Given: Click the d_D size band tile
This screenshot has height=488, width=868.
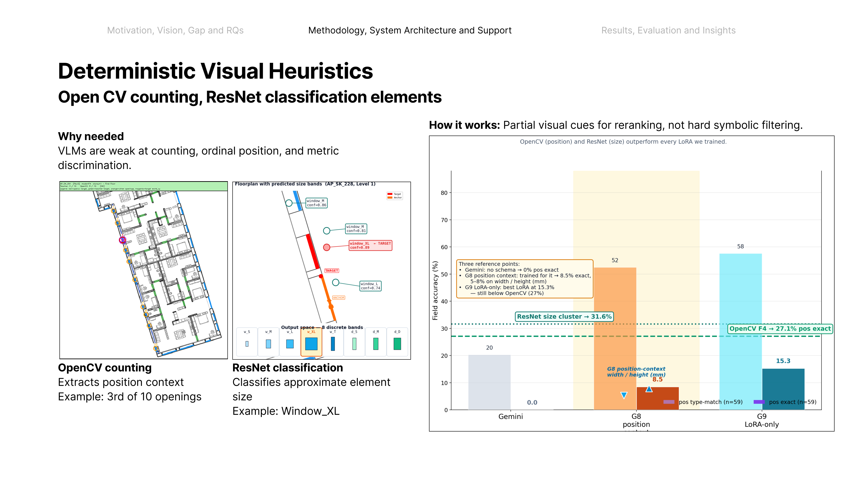Looking at the screenshot, I should click(397, 342).
